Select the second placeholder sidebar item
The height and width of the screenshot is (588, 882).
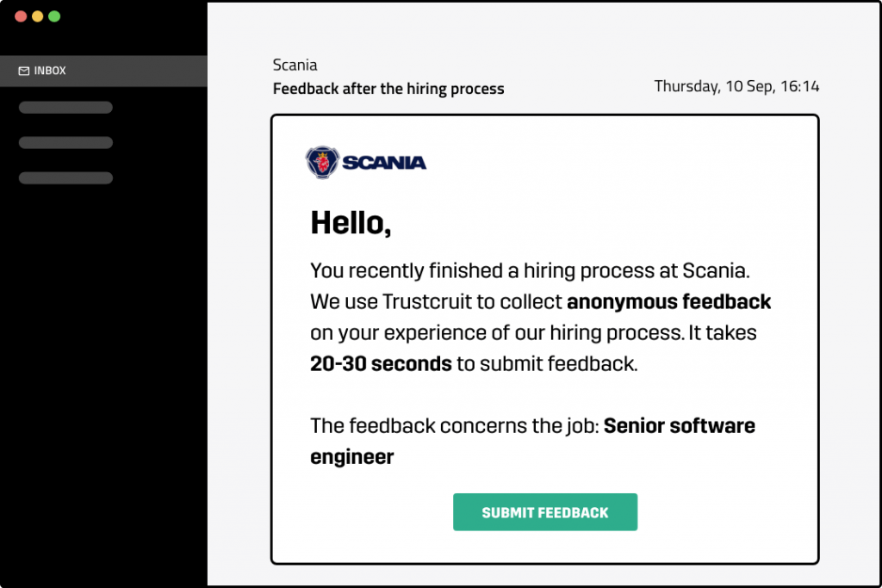(65, 143)
